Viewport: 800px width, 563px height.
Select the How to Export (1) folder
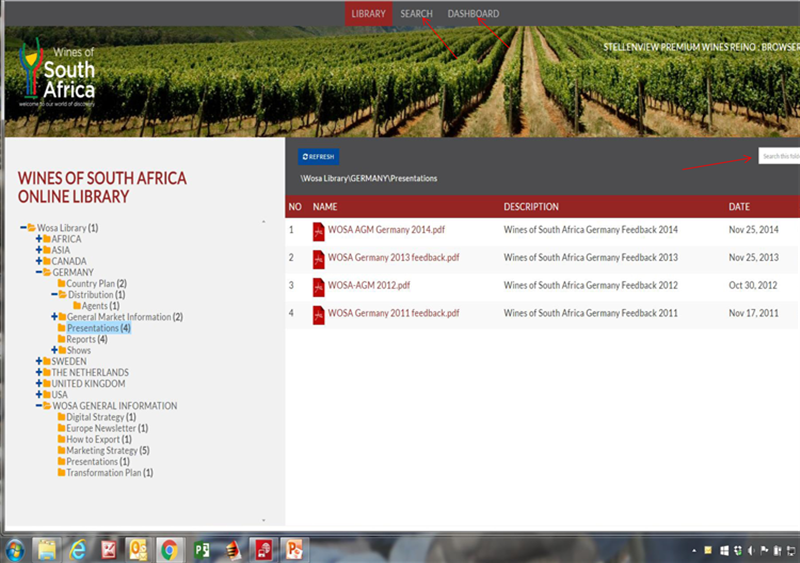[x=99, y=439]
